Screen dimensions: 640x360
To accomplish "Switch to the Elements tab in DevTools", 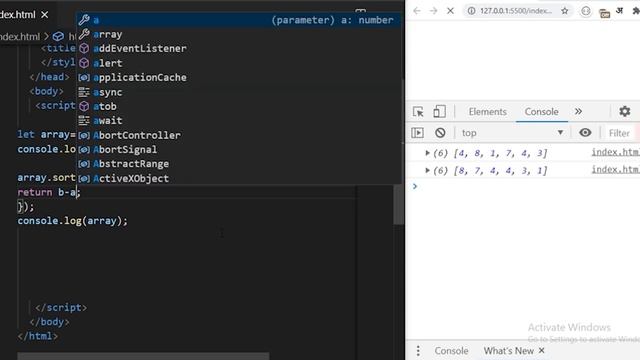I will (487, 111).
